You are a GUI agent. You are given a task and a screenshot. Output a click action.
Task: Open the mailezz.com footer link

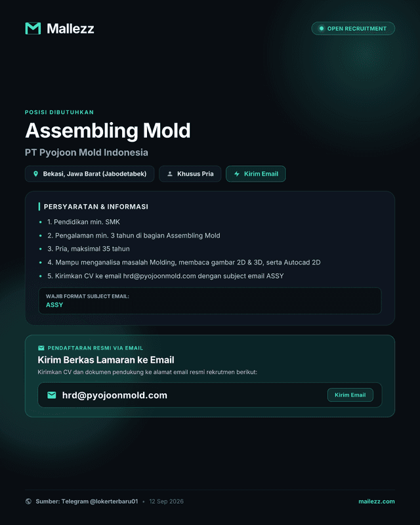[x=377, y=501]
